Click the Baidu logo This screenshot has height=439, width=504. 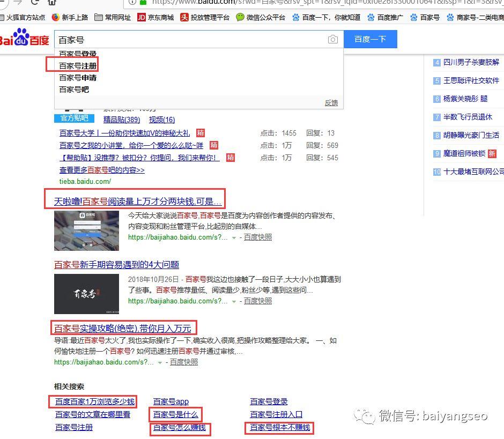24,38
